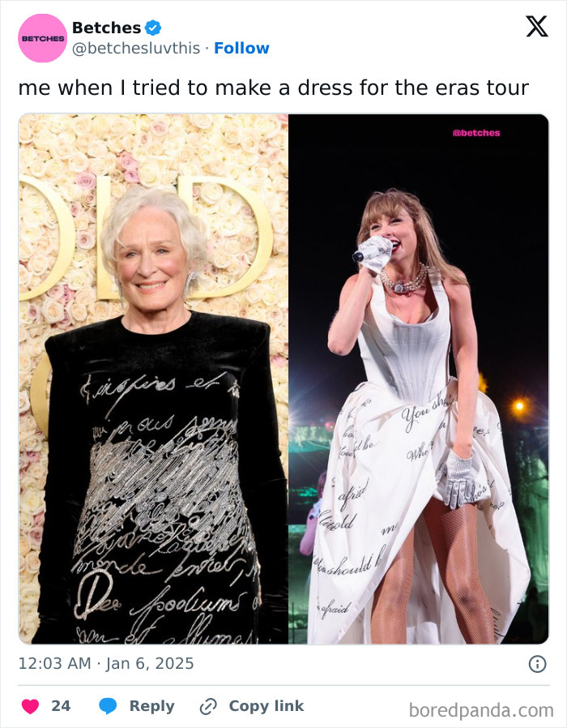Click the chain link copy icon
Screen dimensions: 567x728
pos(208,707)
